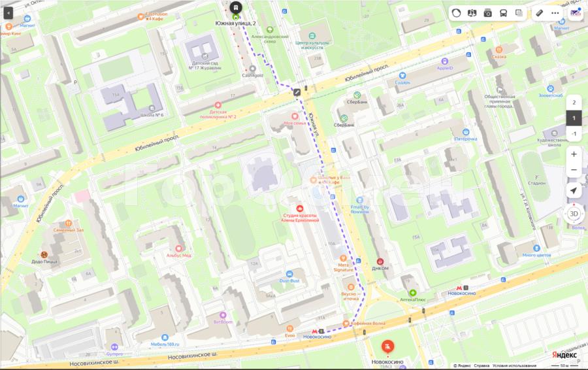Click the my location arrow button
The width and height of the screenshot is (588, 370).
pyautogui.click(x=574, y=190)
